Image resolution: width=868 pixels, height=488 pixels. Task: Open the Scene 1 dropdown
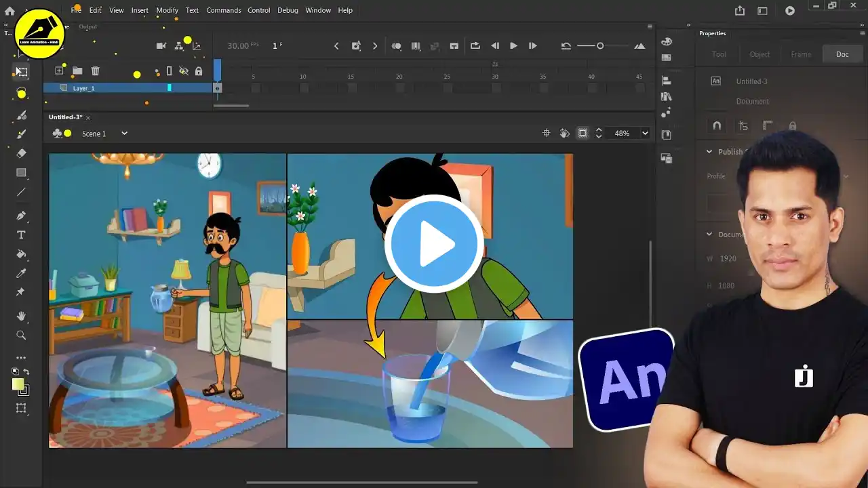pyautogui.click(x=124, y=134)
